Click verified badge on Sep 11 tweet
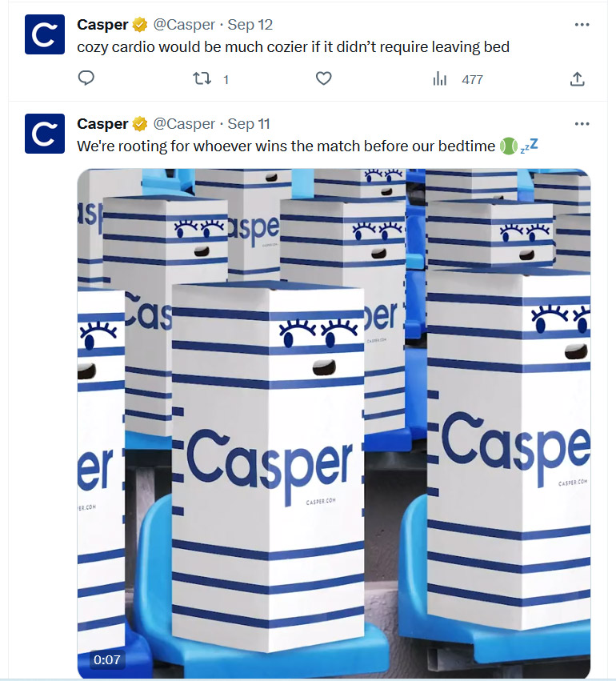The height and width of the screenshot is (681, 616). pyautogui.click(x=140, y=124)
